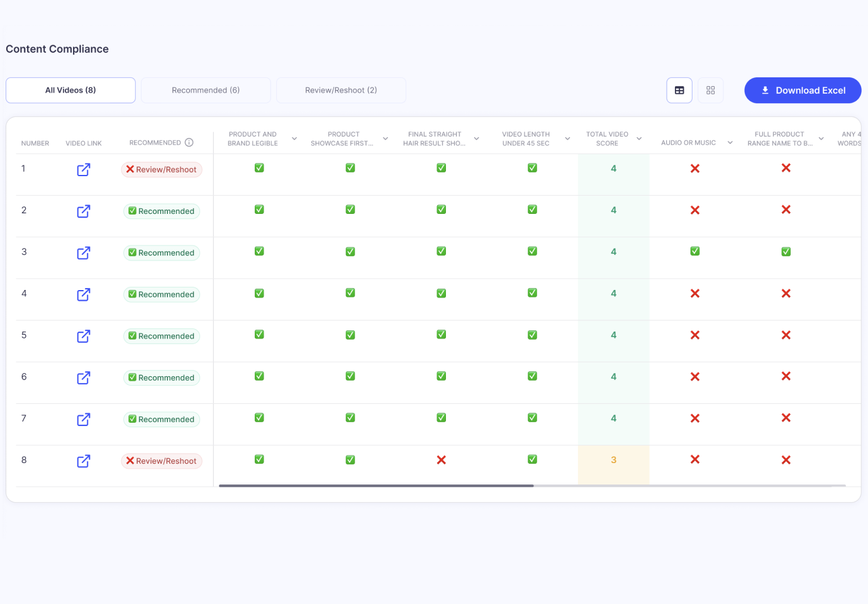This screenshot has width=868, height=604.
Task: Click the horizontal table scrollbar
Action: 376,486
